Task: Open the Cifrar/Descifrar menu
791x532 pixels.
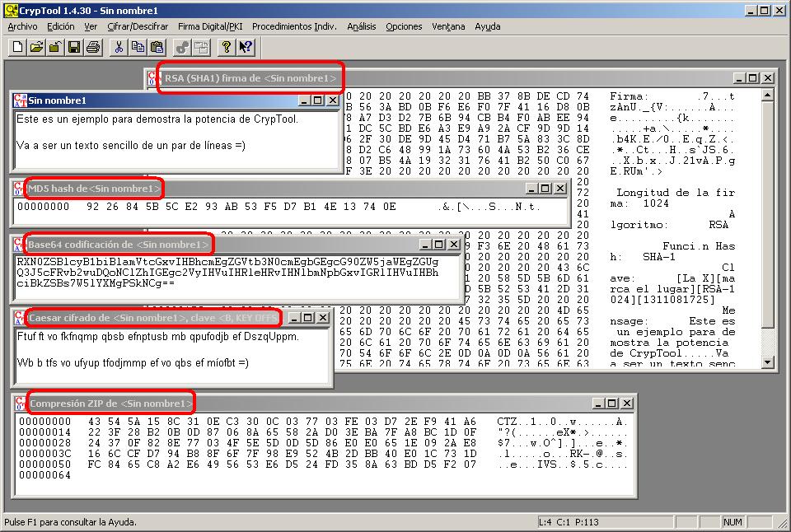Action: (138, 26)
